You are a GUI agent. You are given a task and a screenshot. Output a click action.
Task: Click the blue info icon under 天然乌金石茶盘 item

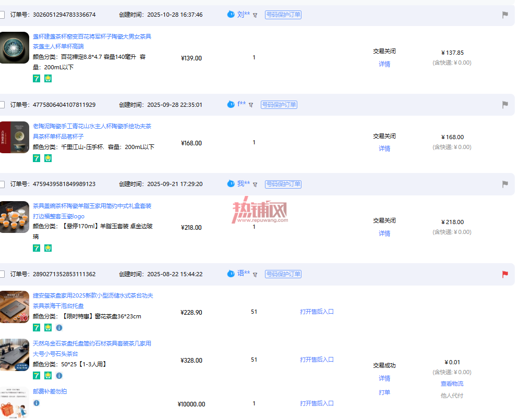pos(59,376)
